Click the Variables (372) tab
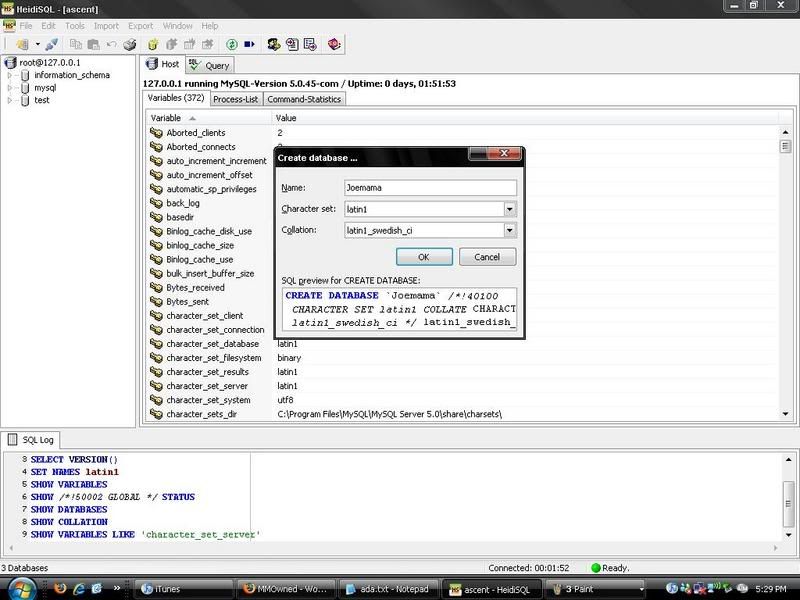 coord(176,98)
